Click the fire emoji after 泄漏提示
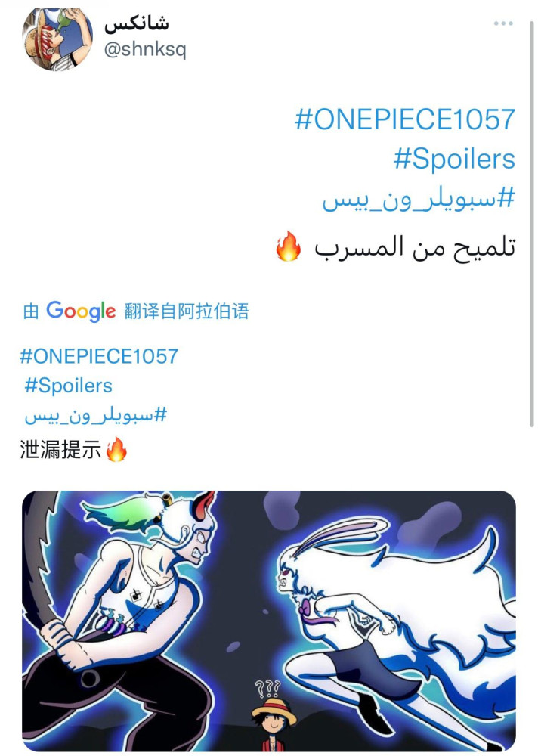The width and height of the screenshot is (538, 756). click(116, 449)
